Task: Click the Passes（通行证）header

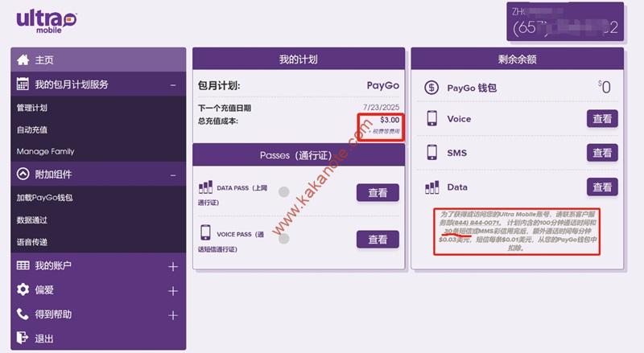Action: 299,155
